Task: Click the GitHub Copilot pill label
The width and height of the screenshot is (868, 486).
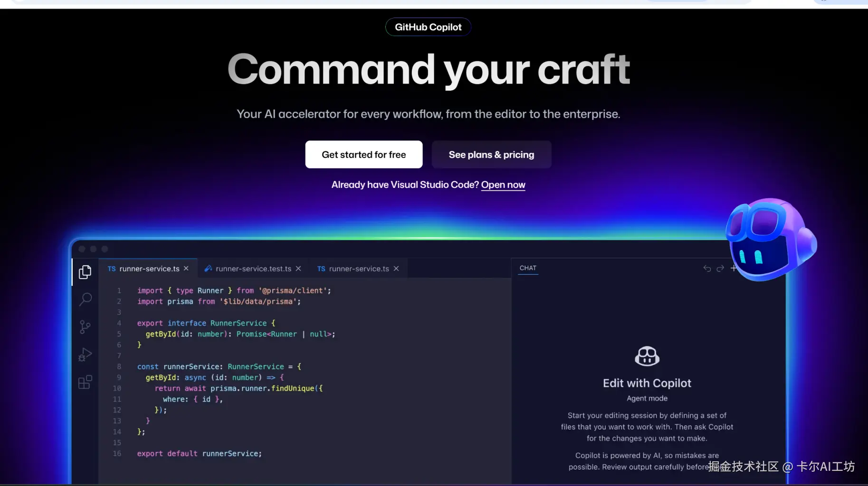Action: coord(428,27)
